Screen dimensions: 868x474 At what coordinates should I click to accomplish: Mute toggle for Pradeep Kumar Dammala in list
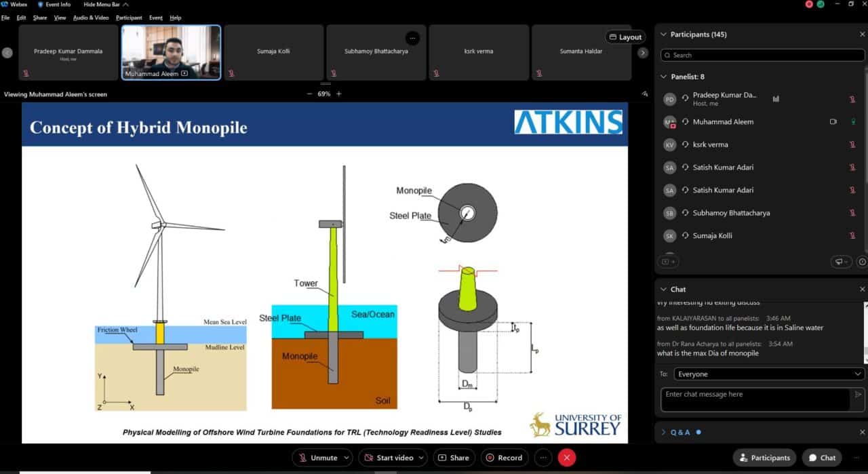click(852, 99)
